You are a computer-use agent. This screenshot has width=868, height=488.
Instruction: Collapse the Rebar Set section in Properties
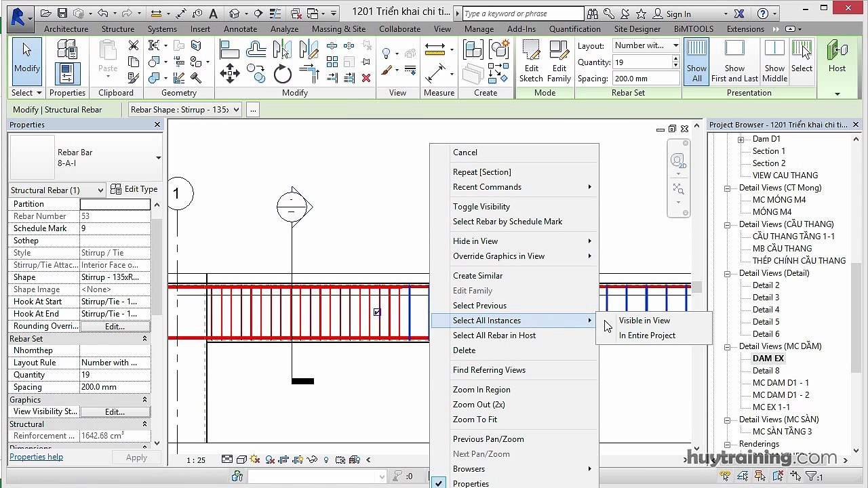pyautogui.click(x=144, y=338)
